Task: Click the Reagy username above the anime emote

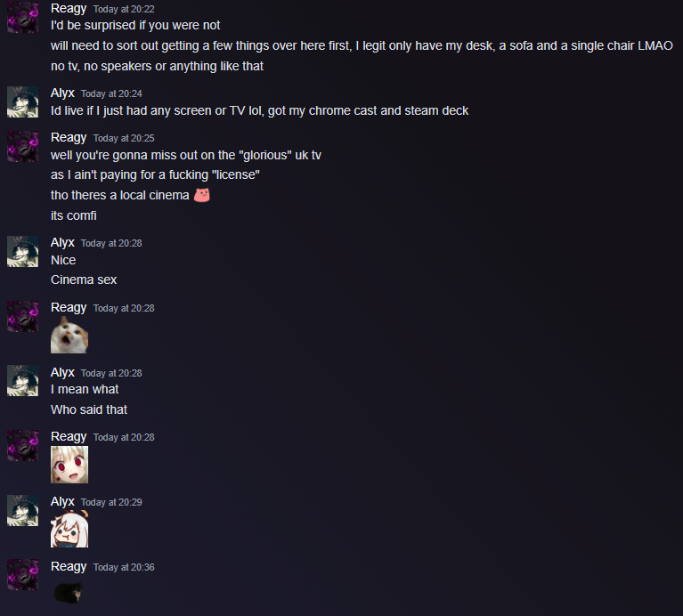Action: 69,437
